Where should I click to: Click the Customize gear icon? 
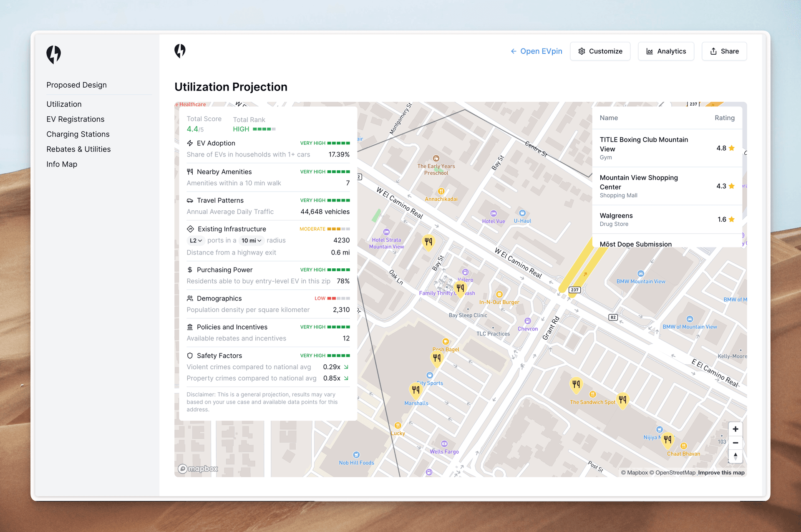tap(582, 51)
